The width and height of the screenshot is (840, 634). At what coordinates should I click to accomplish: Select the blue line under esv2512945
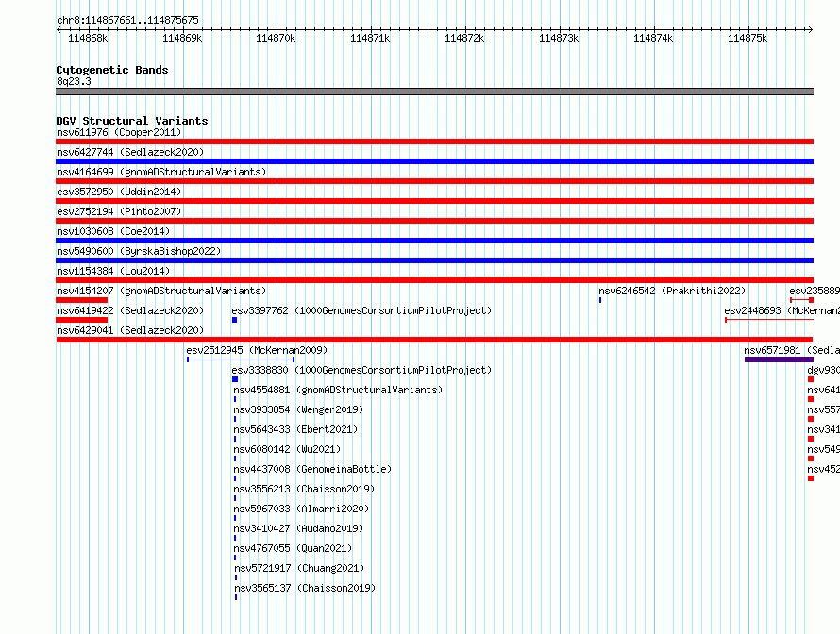(x=241, y=359)
